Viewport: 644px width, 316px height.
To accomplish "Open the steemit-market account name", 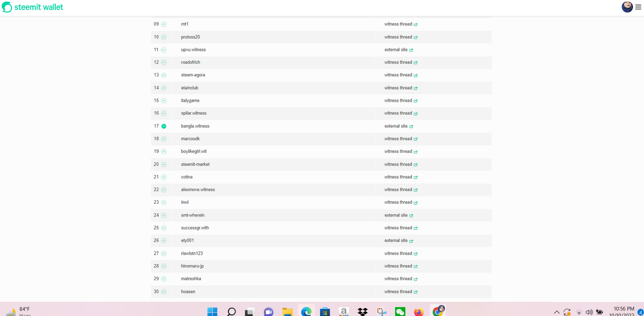I will 195,165.
